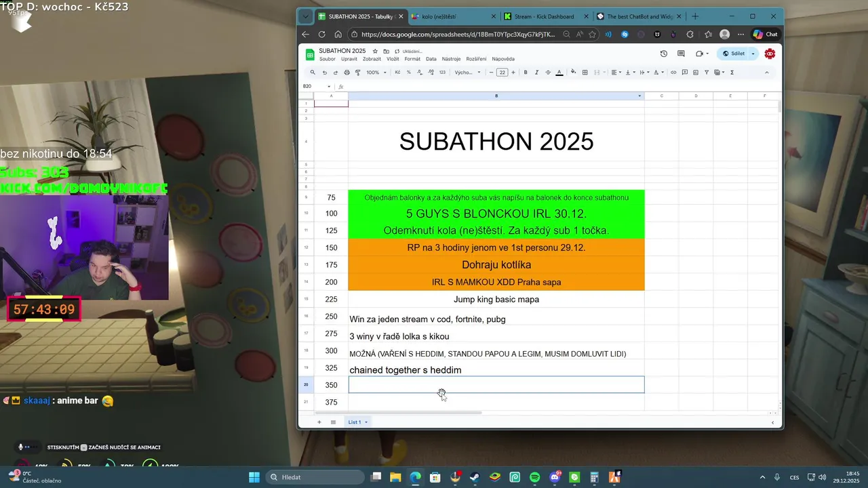Print the spreadsheet using the printer icon

click(x=347, y=73)
